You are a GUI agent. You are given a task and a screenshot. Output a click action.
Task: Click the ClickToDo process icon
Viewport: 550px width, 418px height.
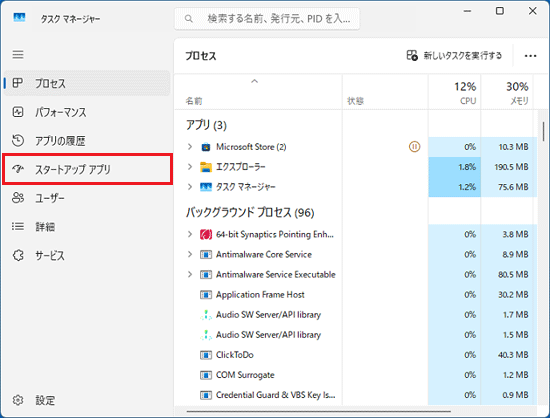coord(206,355)
